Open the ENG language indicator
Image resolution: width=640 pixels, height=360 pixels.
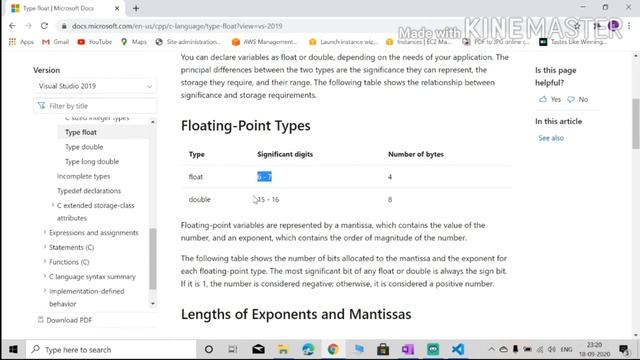pyautogui.click(x=566, y=349)
